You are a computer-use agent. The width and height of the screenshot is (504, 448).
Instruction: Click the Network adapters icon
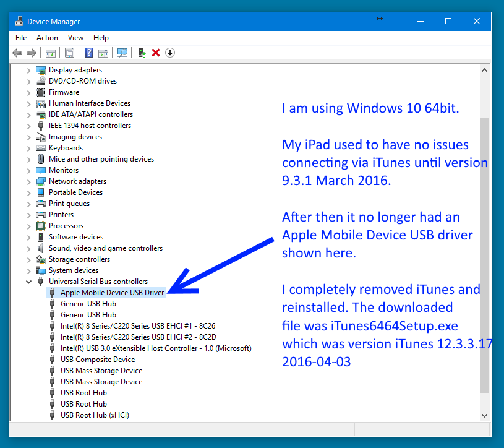[x=41, y=181]
